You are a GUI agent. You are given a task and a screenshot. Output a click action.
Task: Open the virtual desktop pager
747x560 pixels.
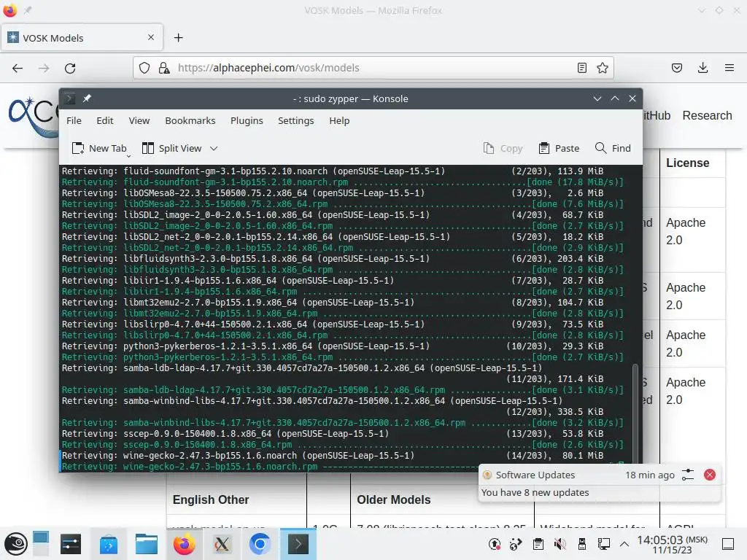(41, 544)
